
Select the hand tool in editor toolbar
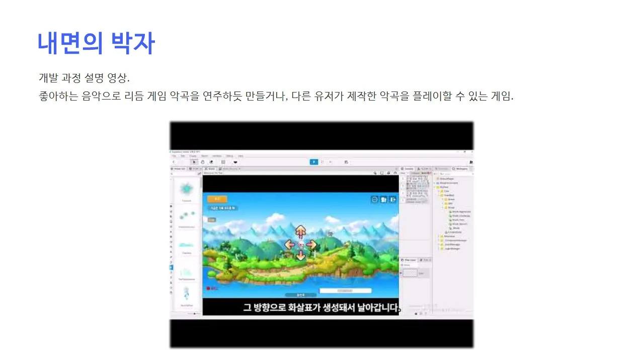[x=202, y=162]
